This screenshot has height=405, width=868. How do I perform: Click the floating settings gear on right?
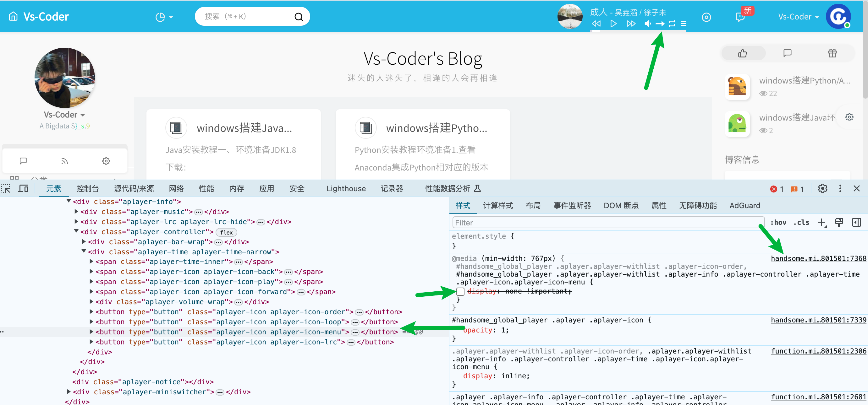click(849, 117)
